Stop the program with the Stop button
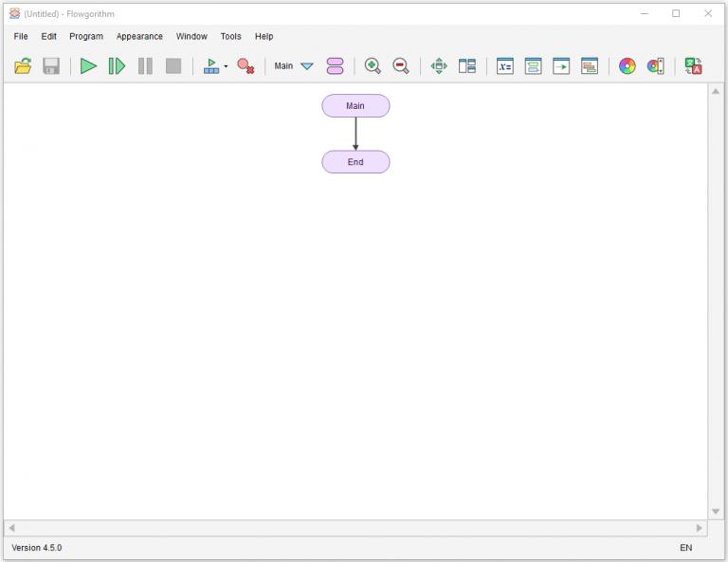 (173, 66)
